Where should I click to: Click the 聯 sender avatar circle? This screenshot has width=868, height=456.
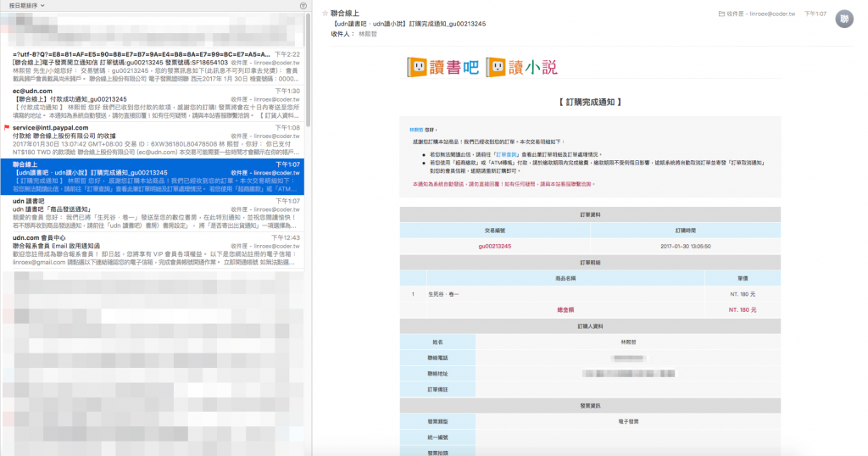click(844, 19)
